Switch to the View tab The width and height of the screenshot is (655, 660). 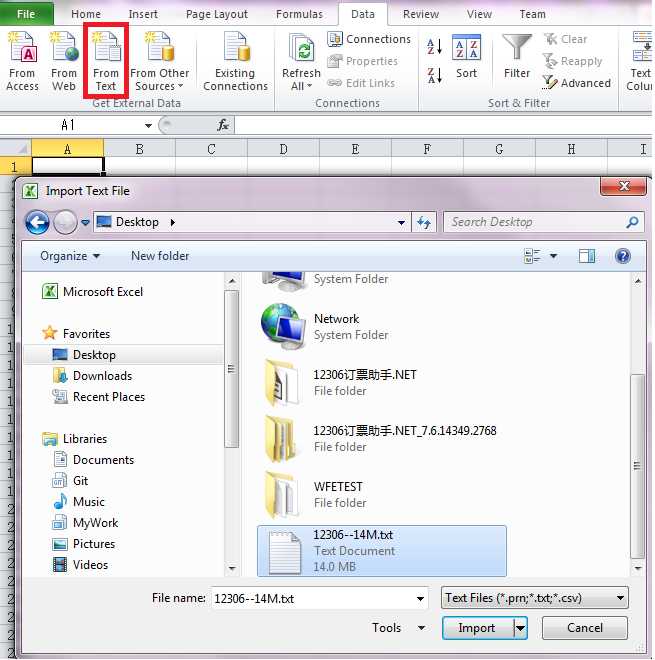point(479,14)
